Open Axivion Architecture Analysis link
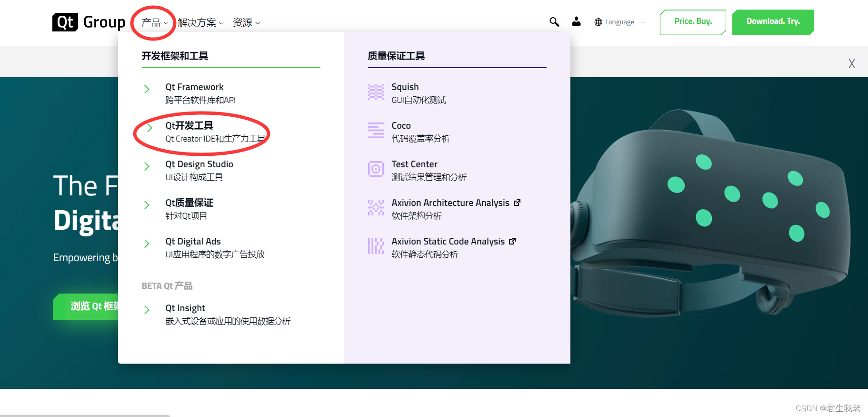Viewport: 868px width, 417px height. [x=450, y=203]
